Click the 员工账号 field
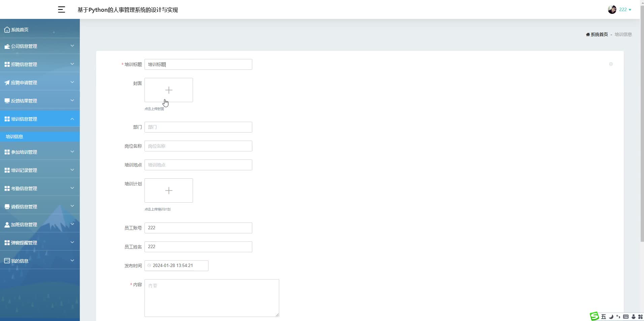 pos(198,228)
